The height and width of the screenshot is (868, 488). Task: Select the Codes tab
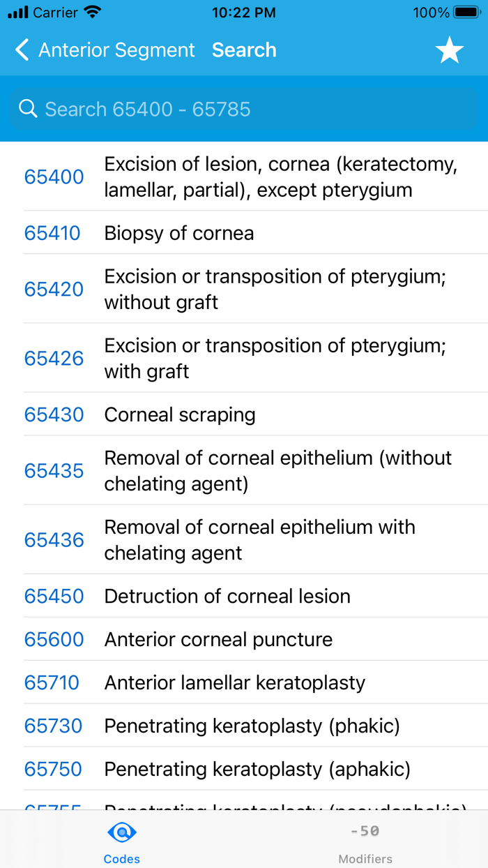coord(121,840)
